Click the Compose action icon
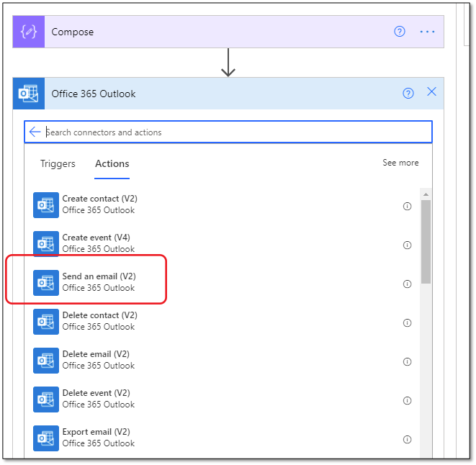The image size is (476, 465). click(29, 32)
